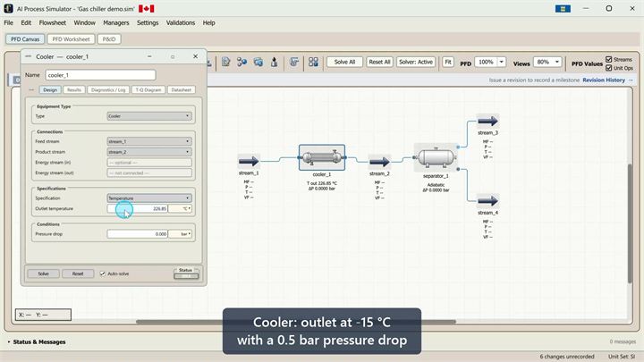Click the document sheet toolbar icon
Viewport: 644px width, 362px height.
(225, 62)
